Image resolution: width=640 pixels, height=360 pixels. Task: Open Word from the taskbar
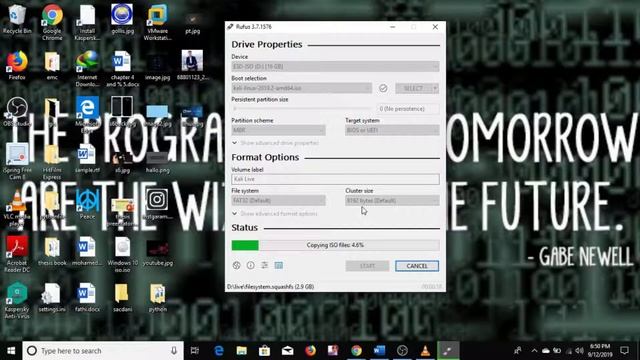(379, 351)
